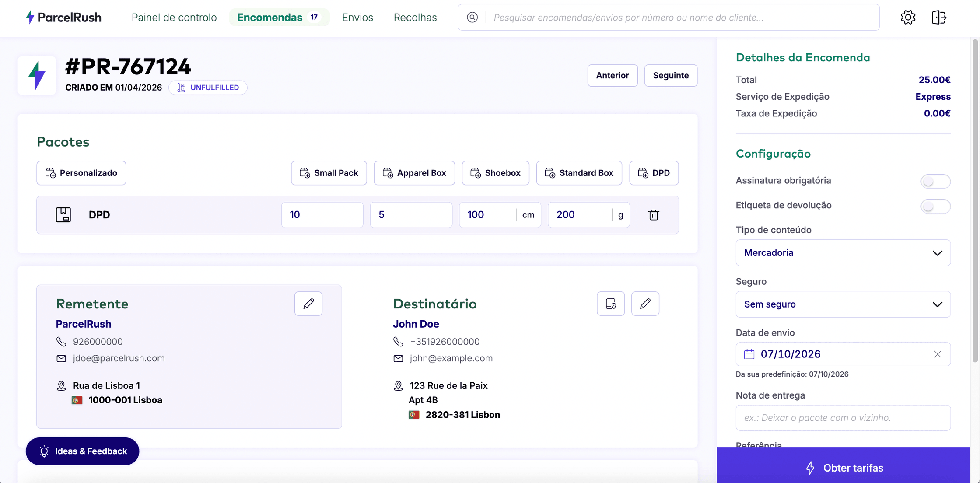The width and height of the screenshot is (980, 483).
Task: Expand the Seguro dropdown Sem seguro
Action: tap(843, 304)
